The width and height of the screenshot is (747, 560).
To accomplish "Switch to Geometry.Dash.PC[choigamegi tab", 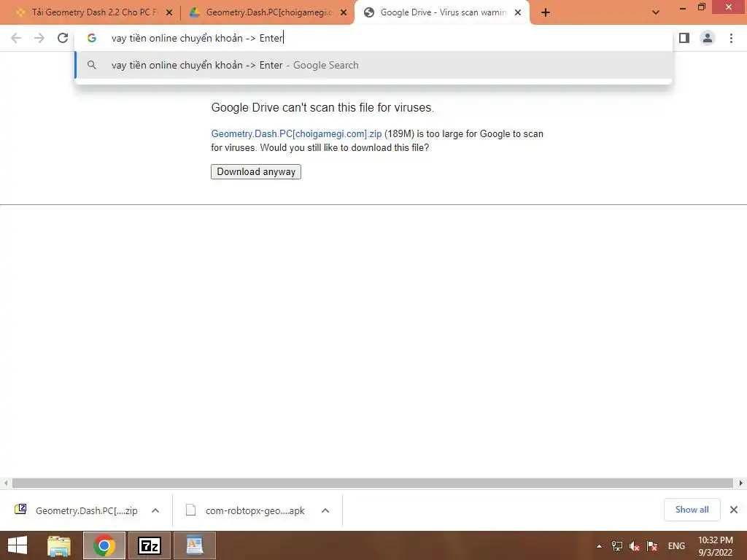I will point(268,12).
